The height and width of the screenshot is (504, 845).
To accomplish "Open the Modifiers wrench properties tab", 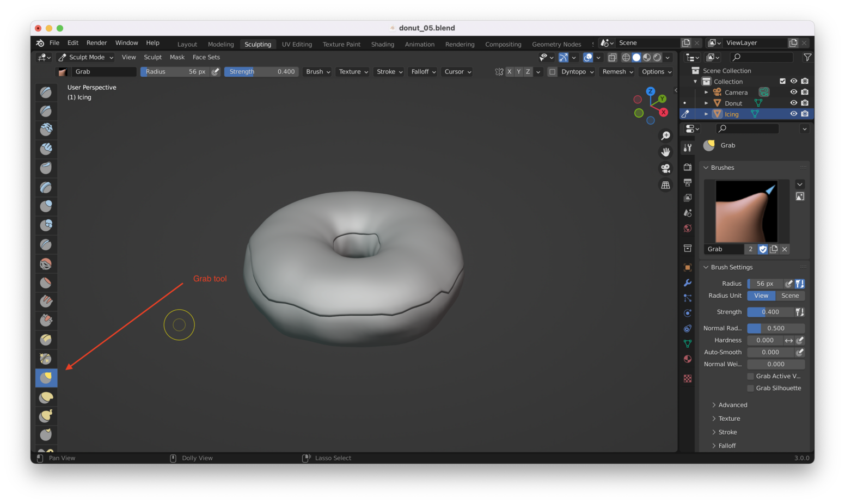I will (x=688, y=283).
